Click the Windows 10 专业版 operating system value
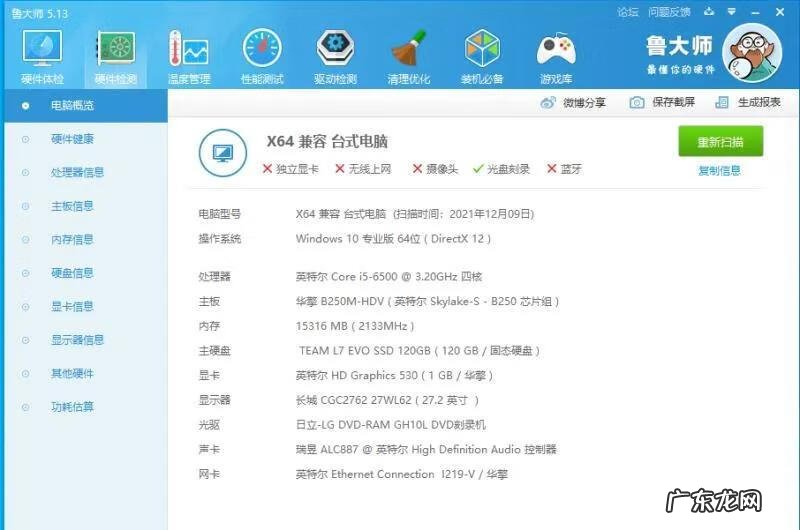Viewport: 800px width, 530px height. 393,239
